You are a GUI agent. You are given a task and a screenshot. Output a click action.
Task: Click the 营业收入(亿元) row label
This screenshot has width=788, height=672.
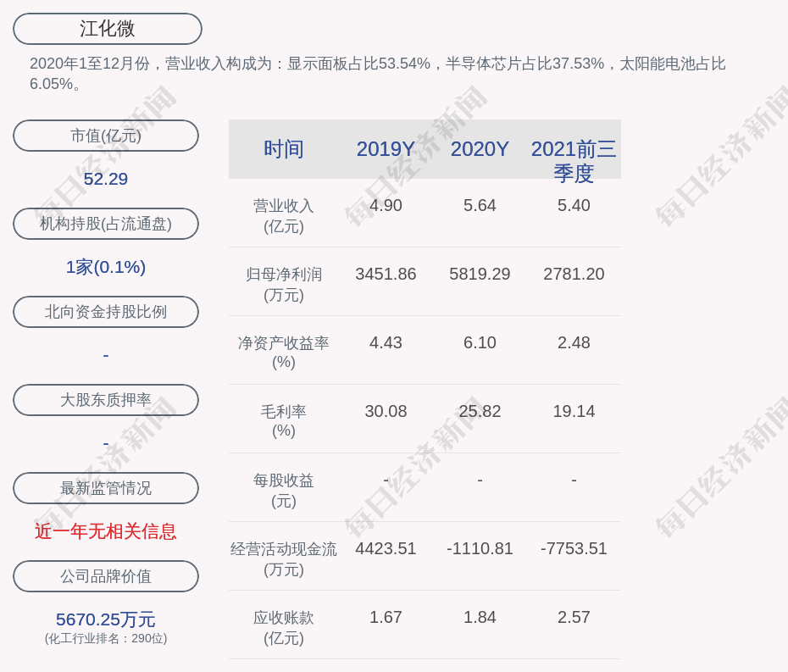[284, 216]
